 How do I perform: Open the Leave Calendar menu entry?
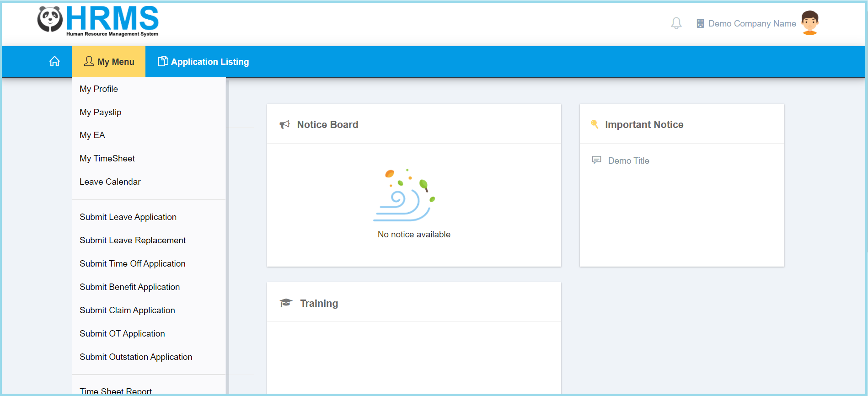(110, 182)
